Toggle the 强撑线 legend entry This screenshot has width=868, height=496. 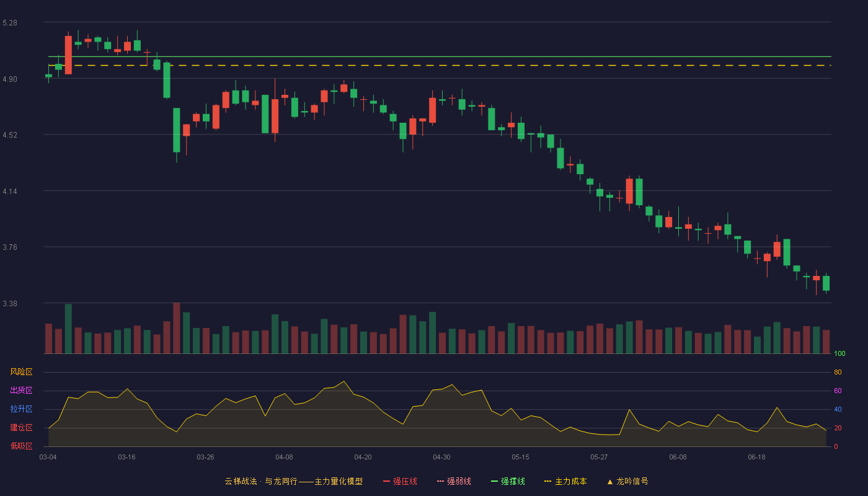tap(508, 481)
